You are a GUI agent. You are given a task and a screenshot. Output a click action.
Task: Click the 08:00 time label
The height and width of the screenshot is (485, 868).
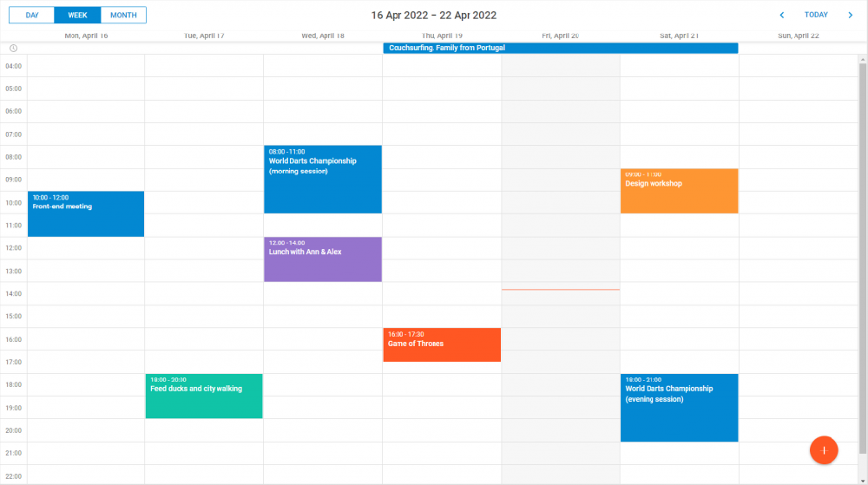13,157
